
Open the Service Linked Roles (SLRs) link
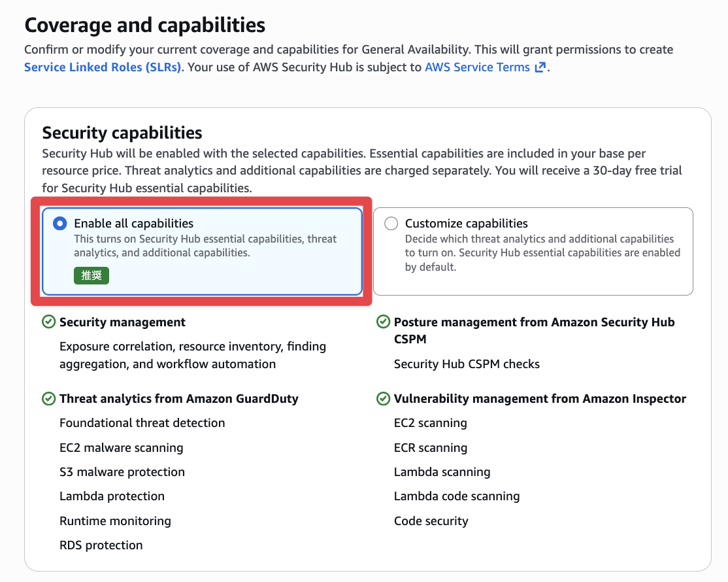tap(103, 67)
